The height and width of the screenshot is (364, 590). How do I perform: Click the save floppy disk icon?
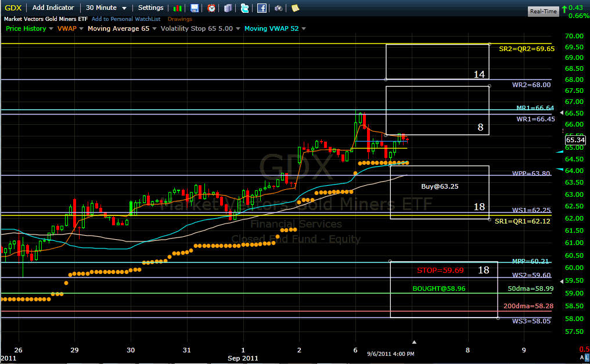coord(195,8)
